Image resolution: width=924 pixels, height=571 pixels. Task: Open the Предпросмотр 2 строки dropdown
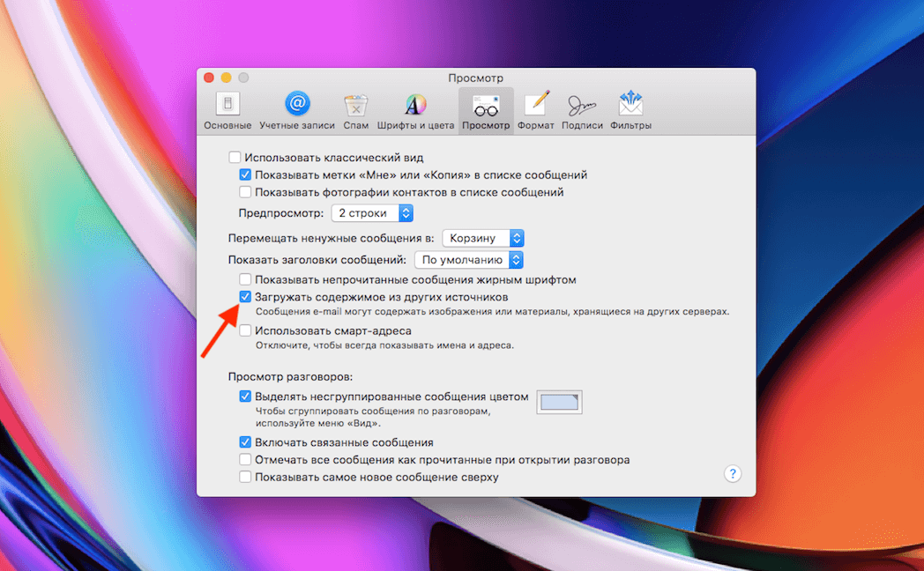pyautogui.click(x=372, y=213)
